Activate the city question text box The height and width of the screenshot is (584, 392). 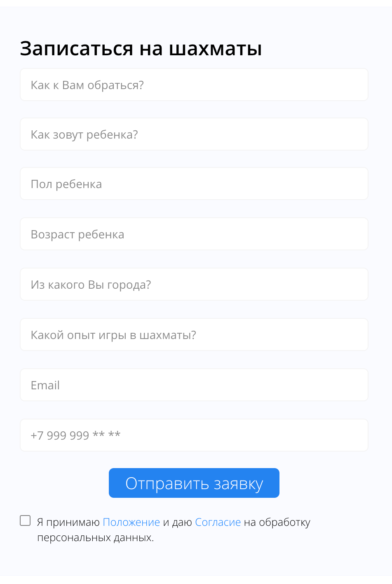click(194, 285)
